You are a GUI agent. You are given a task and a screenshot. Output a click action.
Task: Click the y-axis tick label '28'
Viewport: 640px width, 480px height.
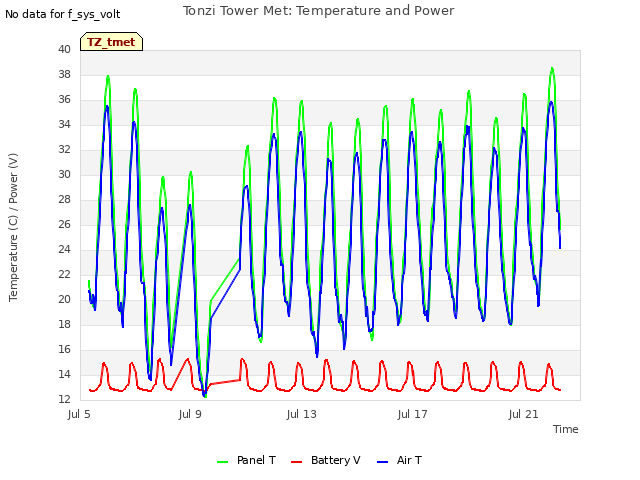tap(64, 199)
